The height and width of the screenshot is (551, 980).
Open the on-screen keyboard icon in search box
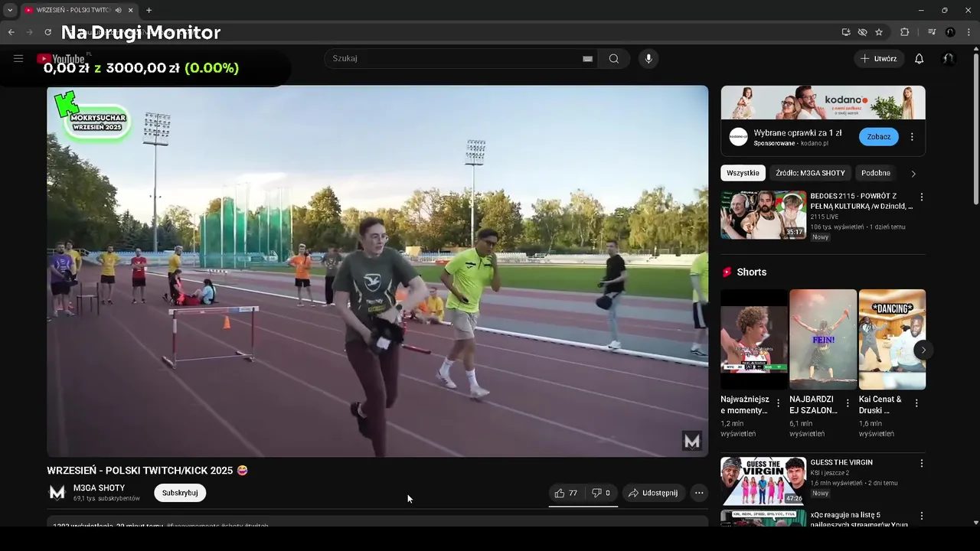[587, 59]
